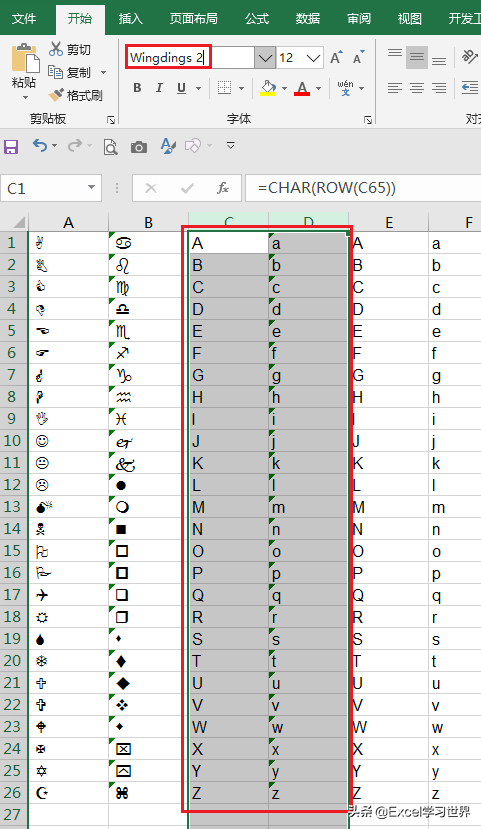Image resolution: width=481 pixels, height=829 pixels.
Task: Open the Font group dialog launcher
Action: coord(368,120)
